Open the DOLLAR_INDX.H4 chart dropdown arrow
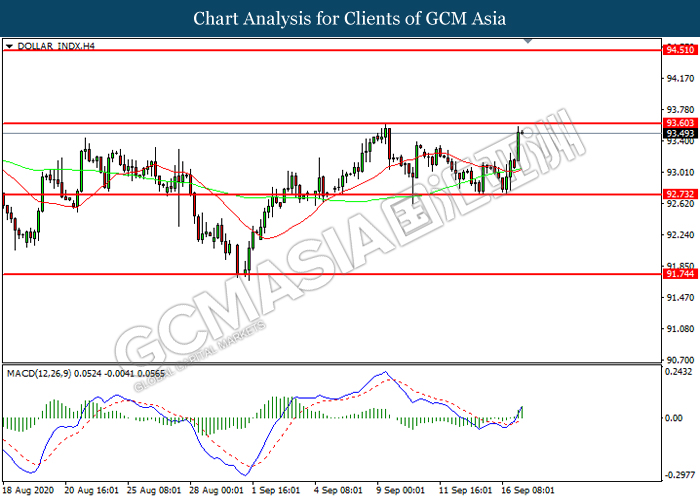Viewport: 700px width, 500px height. tap(9, 46)
